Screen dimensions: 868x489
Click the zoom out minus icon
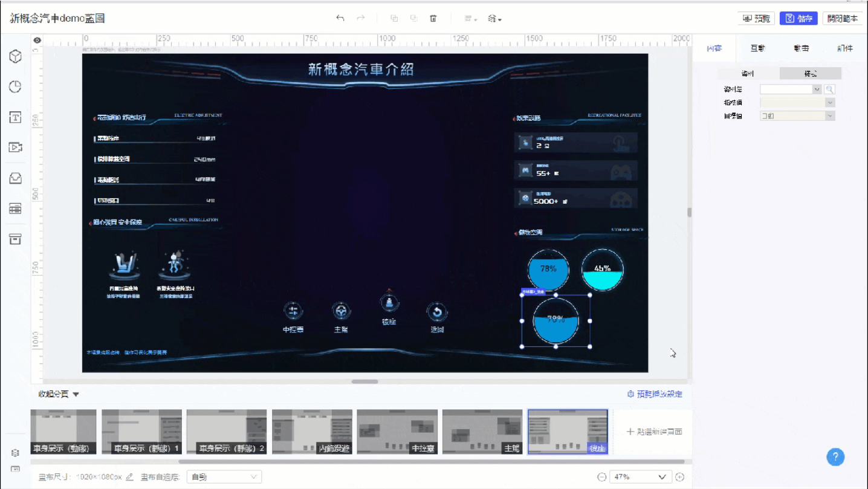point(601,477)
